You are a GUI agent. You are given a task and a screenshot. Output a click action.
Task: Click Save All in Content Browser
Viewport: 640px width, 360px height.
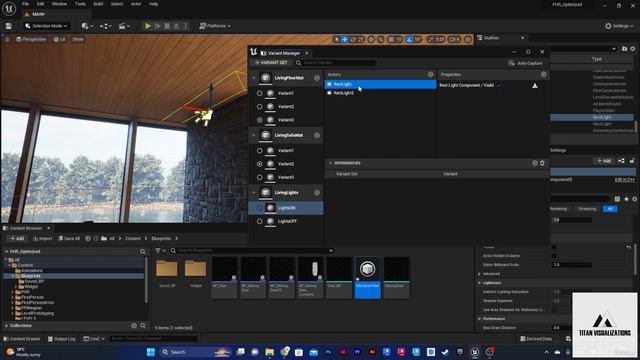[69, 238]
